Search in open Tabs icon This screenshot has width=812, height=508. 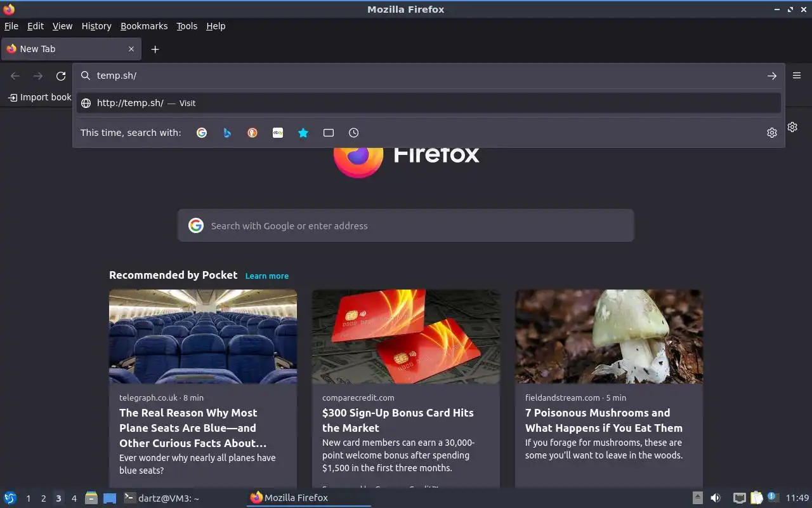pyautogui.click(x=329, y=133)
